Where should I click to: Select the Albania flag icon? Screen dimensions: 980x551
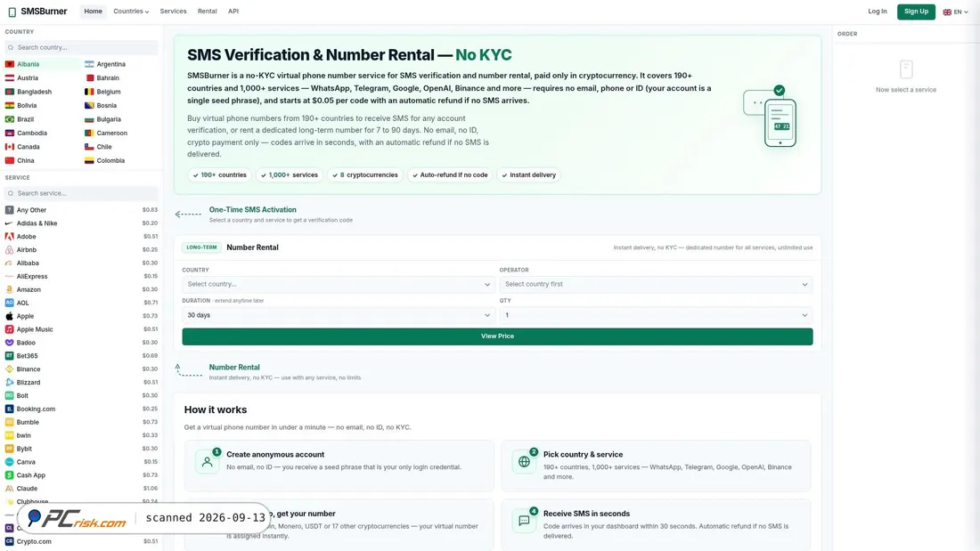click(10, 64)
